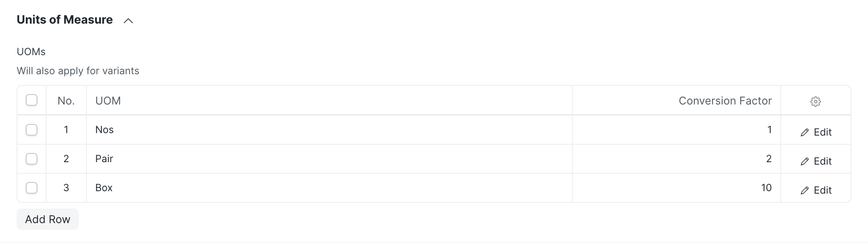This screenshot has width=868, height=243.
Task: Edit the conversion factor value 10
Action: [766, 188]
